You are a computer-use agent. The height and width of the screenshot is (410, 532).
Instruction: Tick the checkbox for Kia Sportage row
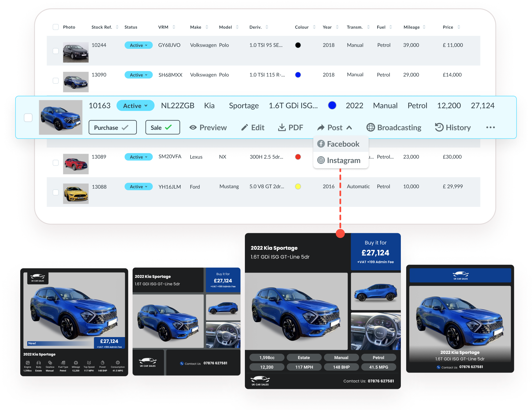28,118
